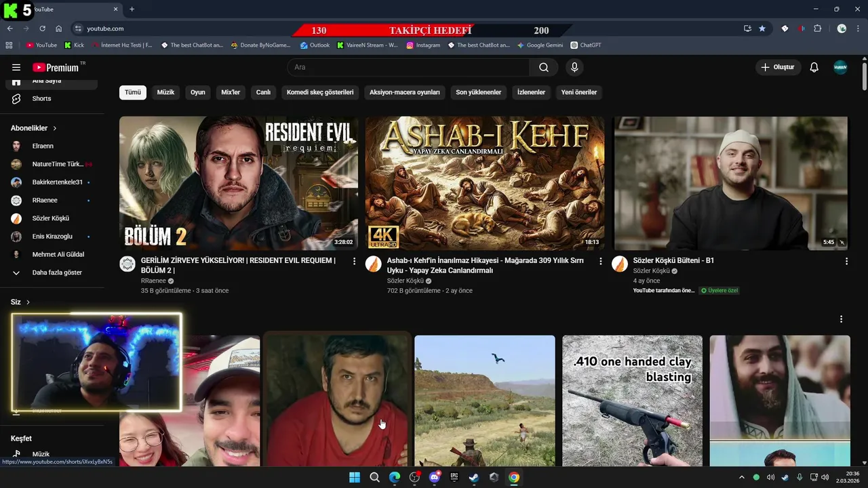Select the Müzik filter chip
The image size is (868, 488).
point(165,92)
